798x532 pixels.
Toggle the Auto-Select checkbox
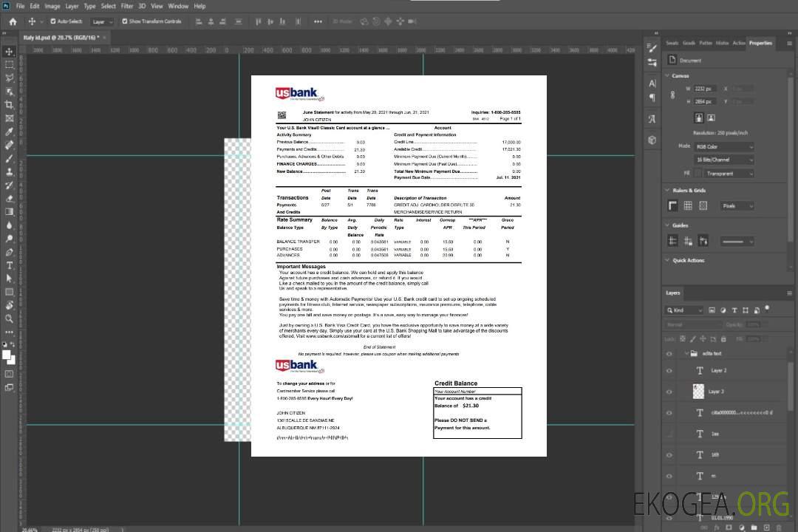[53, 21]
